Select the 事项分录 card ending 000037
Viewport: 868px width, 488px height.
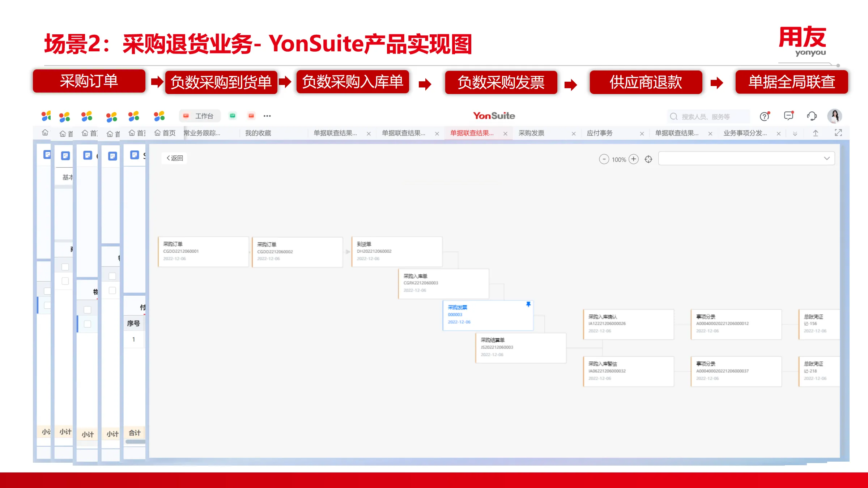(x=736, y=372)
